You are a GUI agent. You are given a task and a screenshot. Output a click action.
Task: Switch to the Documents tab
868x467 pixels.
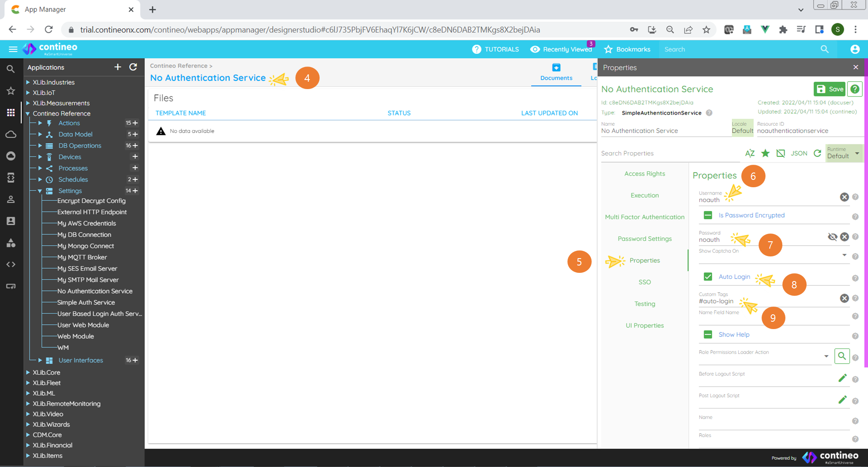click(556, 73)
